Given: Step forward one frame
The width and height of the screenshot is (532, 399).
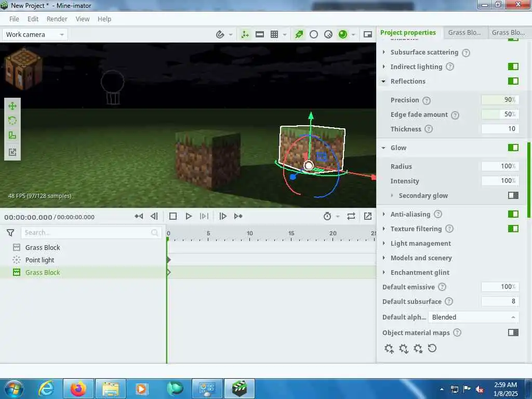Looking at the screenshot, I should (x=223, y=216).
